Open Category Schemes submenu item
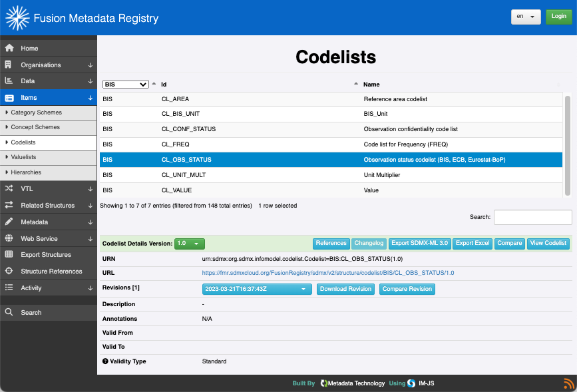Screen dimensions: 577x392 click(x=48, y=112)
